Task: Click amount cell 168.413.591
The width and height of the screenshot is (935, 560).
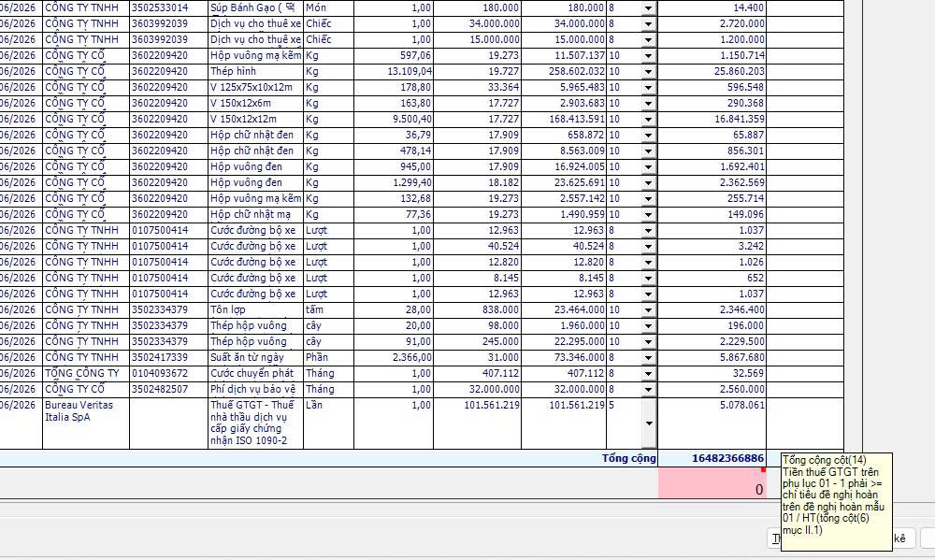Action: click(x=564, y=120)
